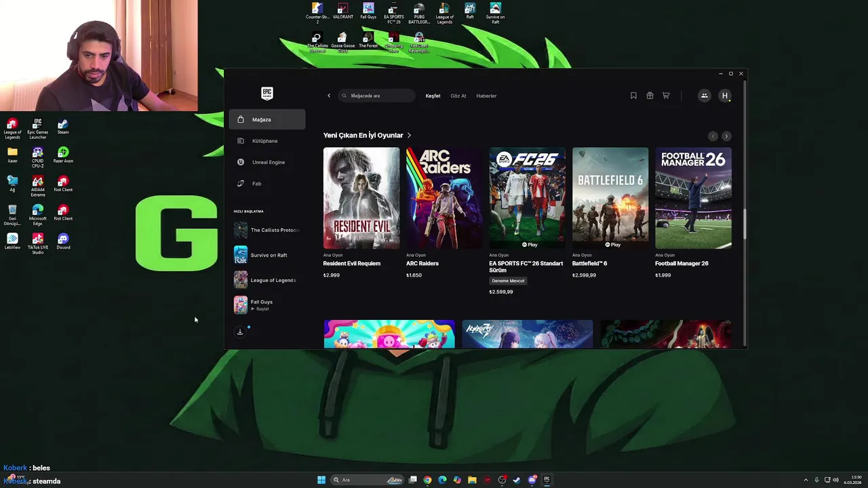868x488 pixels.
Task: Click the Epic Games logo
Action: point(267,94)
